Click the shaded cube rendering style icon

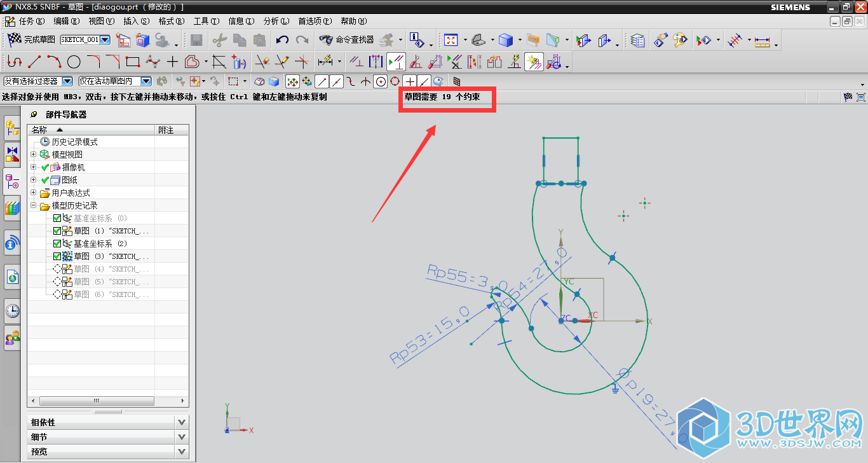tap(506, 40)
